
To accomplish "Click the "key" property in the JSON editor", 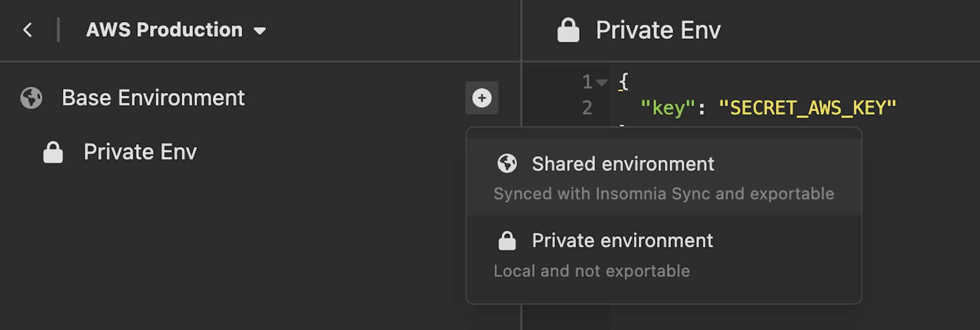I will (x=668, y=108).
